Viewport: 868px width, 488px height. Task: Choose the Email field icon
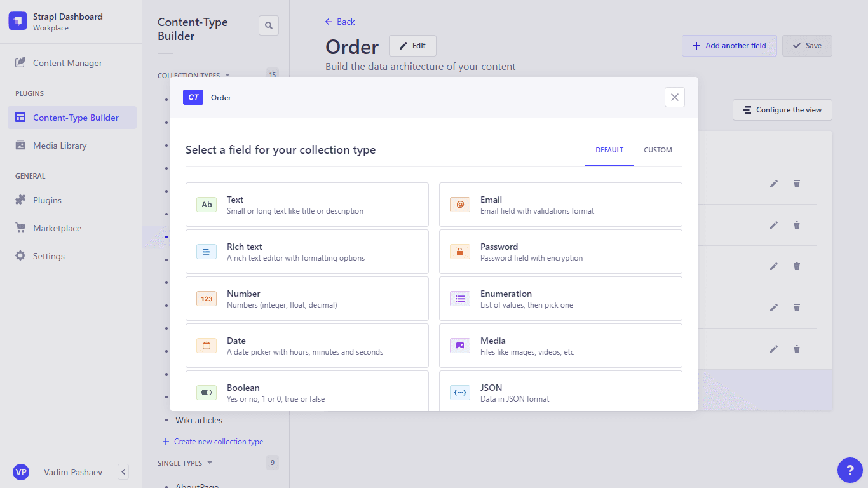coord(460,205)
